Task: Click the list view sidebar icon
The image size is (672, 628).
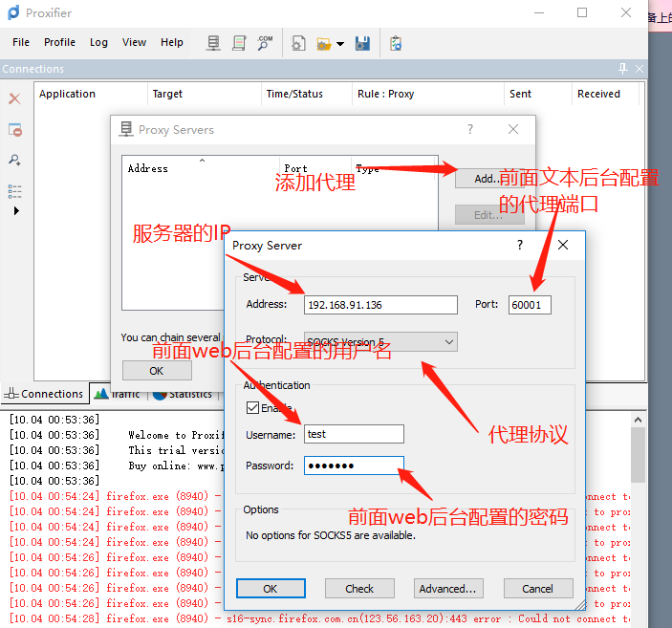Action: (15, 191)
